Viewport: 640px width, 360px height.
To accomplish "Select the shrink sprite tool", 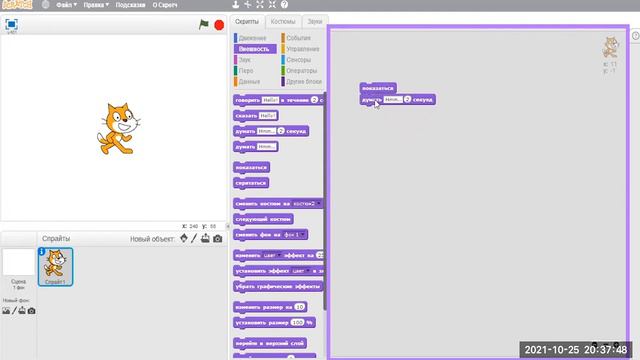I will (272, 4).
